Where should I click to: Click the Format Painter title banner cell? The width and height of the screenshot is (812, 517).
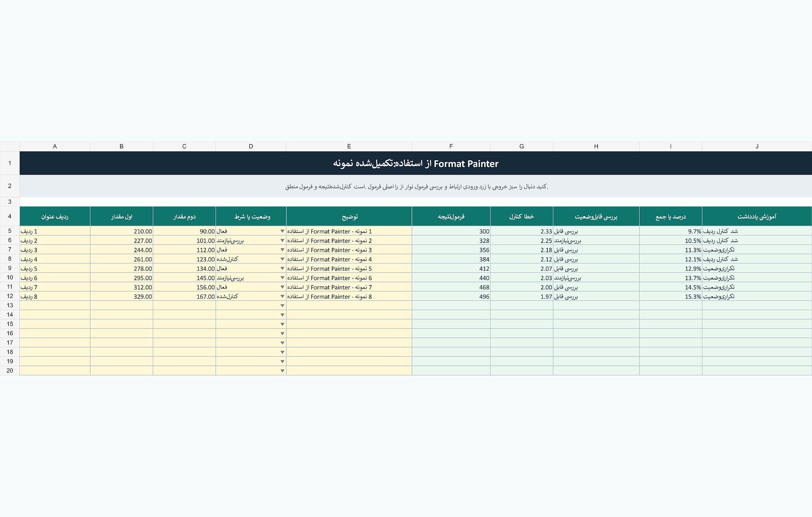(x=416, y=163)
